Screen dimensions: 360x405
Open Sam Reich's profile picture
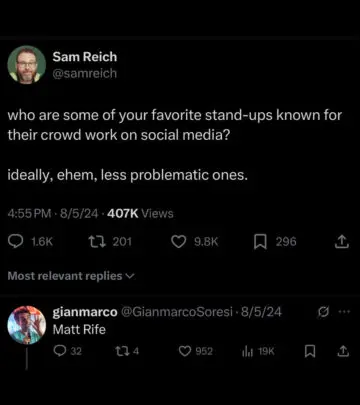tap(27, 64)
